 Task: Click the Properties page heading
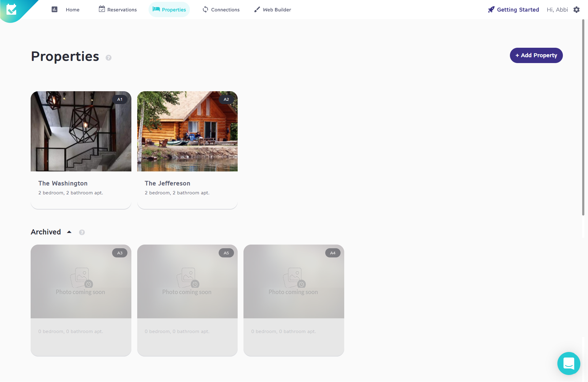click(65, 56)
